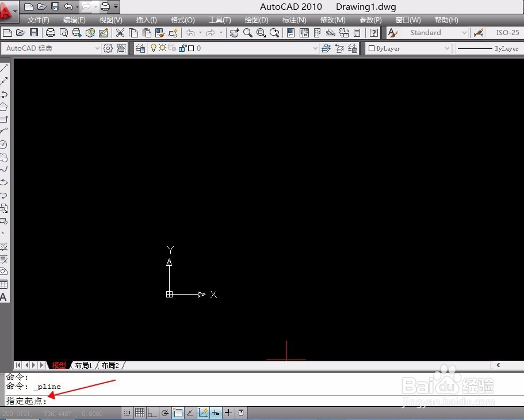The width and height of the screenshot is (524, 420).
Task: Select the Multiline Text A tool
Action: (x=3, y=297)
